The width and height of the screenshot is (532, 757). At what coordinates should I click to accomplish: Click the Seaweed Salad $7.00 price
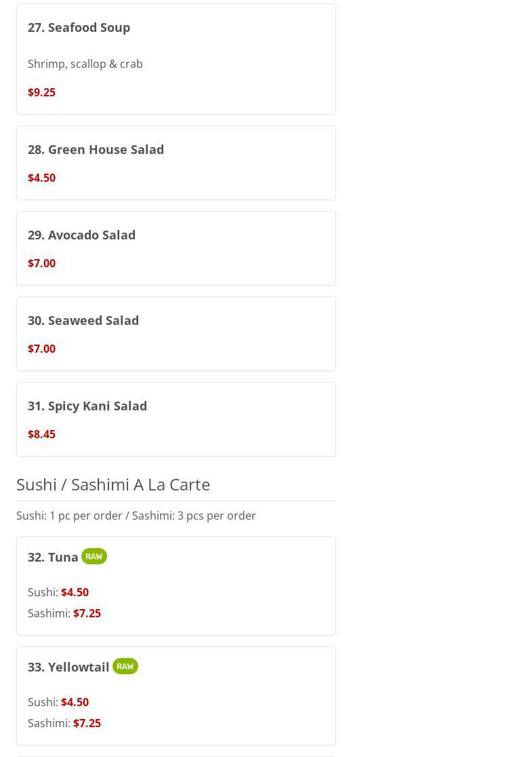click(41, 349)
